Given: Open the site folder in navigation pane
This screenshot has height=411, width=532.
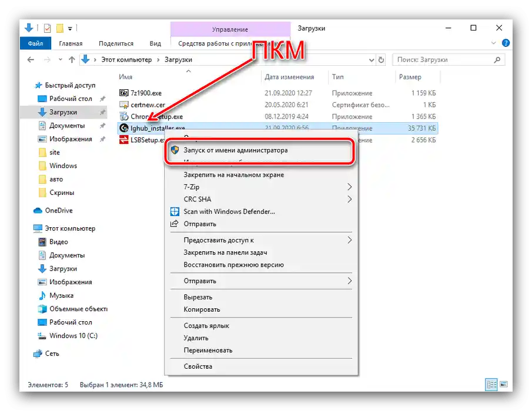Looking at the screenshot, I should [x=49, y=153].
